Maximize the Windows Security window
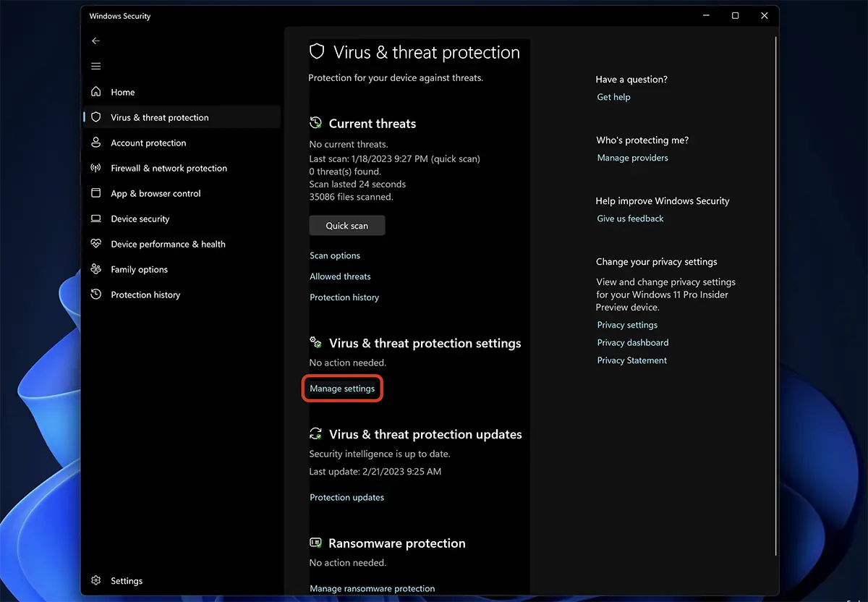This screenshot has height=602, width=868. click(x=735, y=15)
